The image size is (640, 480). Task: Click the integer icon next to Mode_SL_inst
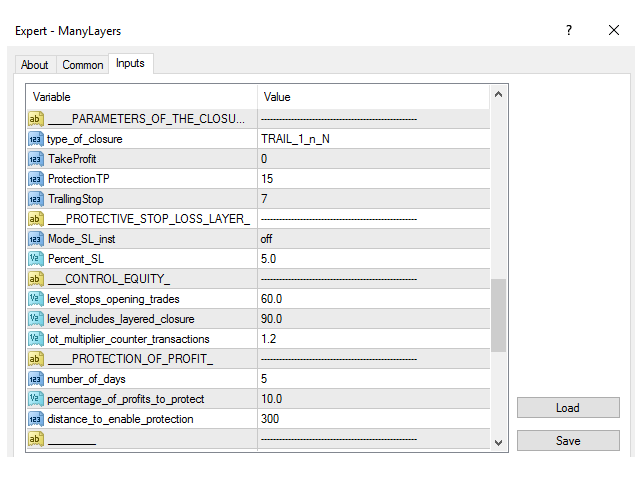pos(36,239)
